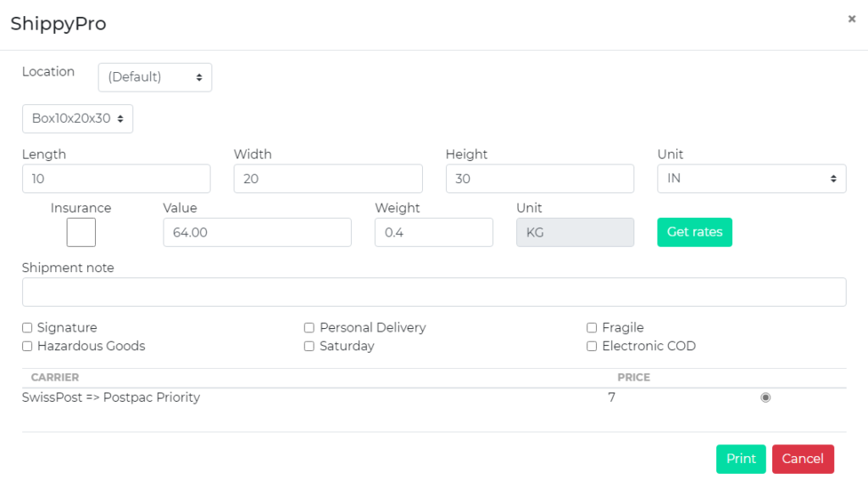Close the ShippyPro dialog
The image size is (868, 496).
851,19
